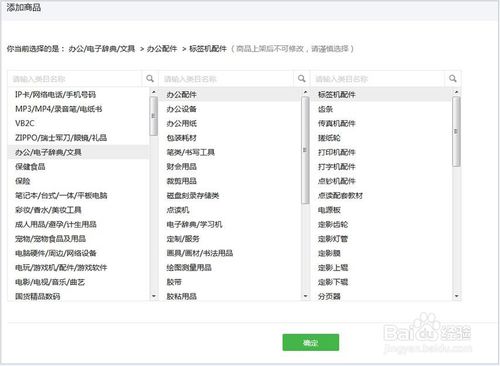Focus second column category name search field

pyautogui.click(x=227, y=79)
